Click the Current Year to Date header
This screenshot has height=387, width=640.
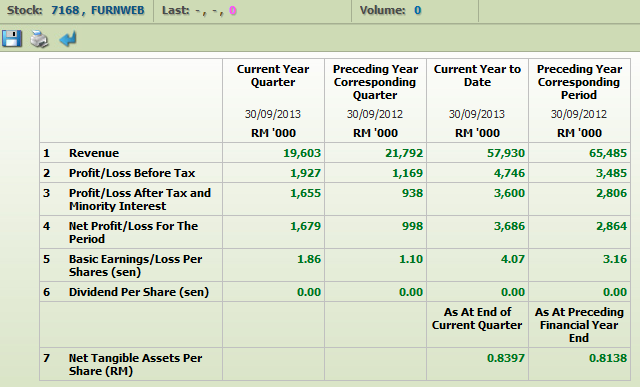[477, 76]
